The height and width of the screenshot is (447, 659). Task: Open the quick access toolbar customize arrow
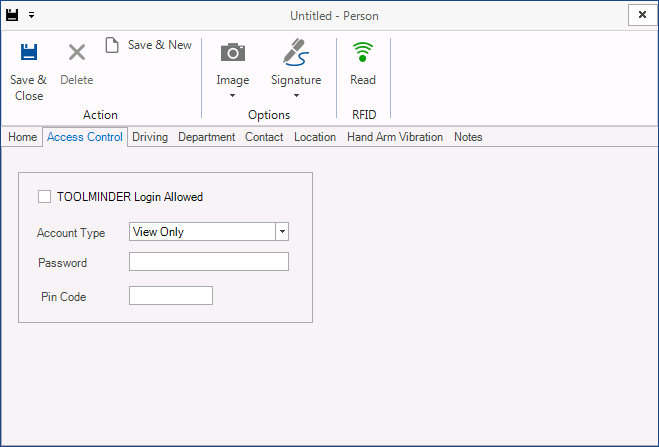(32, 15)
